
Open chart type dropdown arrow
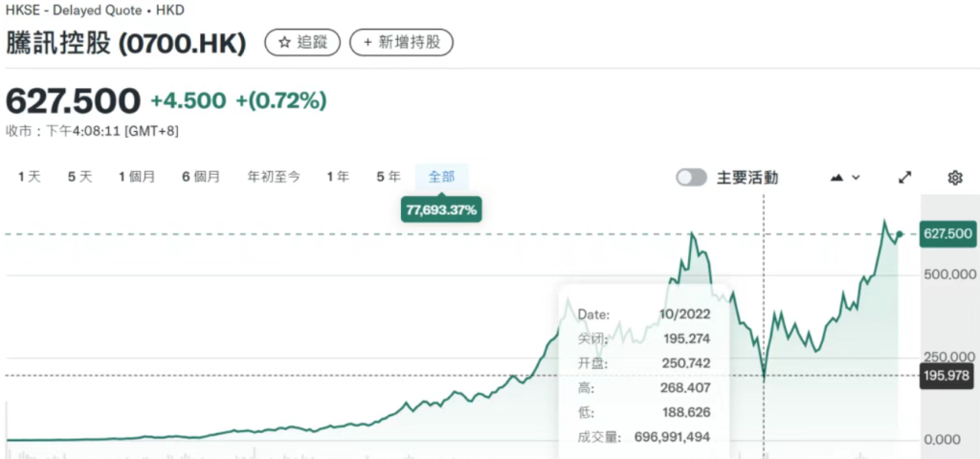(x=856, y=177)
